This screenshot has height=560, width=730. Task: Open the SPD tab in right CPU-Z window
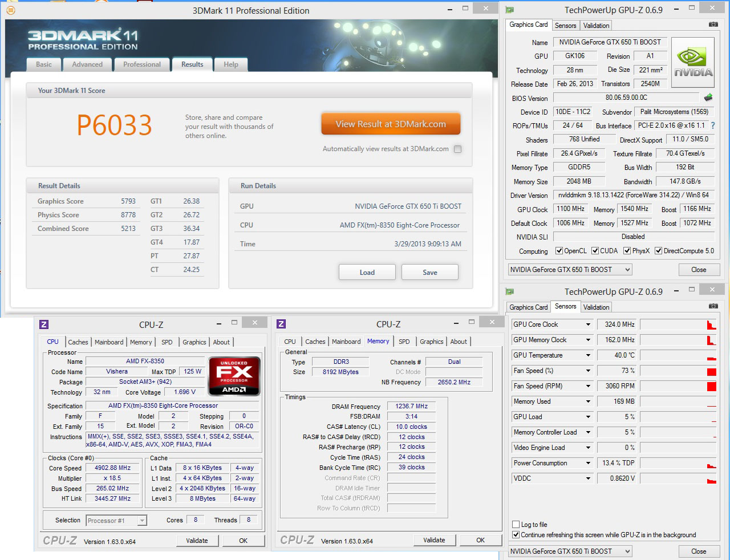tap(404, 342)
